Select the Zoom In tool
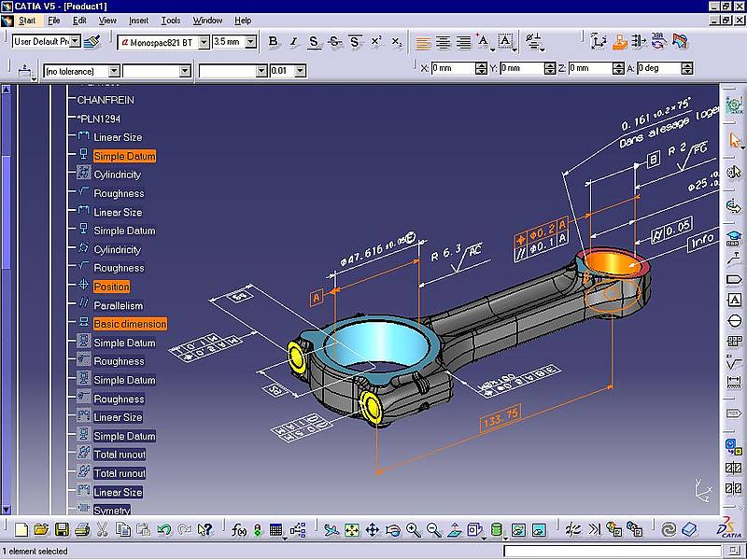Image resolution: width=747 pixels, height=560 pixels. pos(413,529)
